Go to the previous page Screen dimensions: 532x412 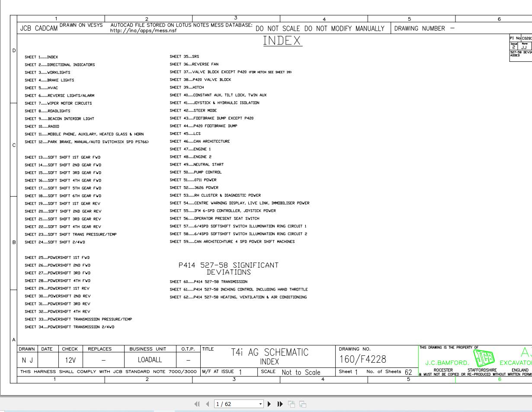pos(208,404)
